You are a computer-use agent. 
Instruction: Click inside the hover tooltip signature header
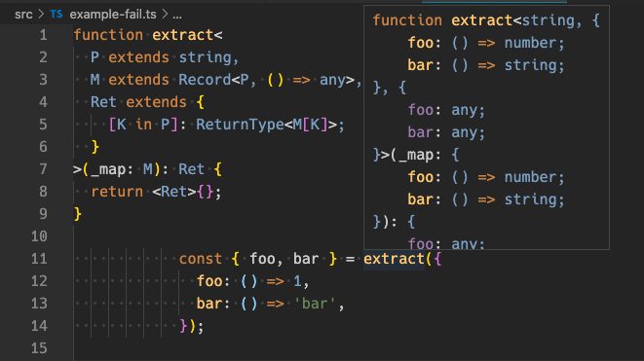pos(486,20)
